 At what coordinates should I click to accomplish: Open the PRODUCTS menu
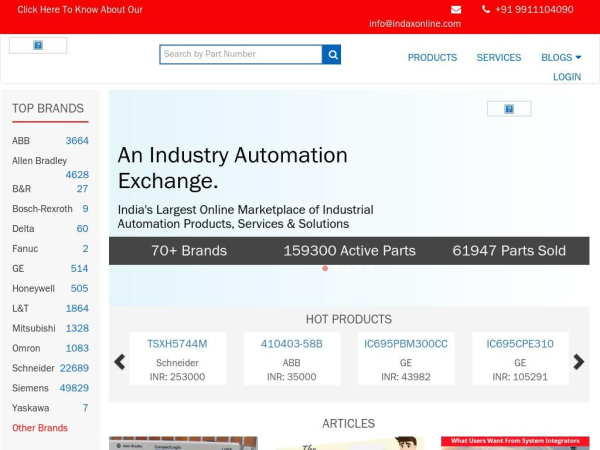(432, 57)
